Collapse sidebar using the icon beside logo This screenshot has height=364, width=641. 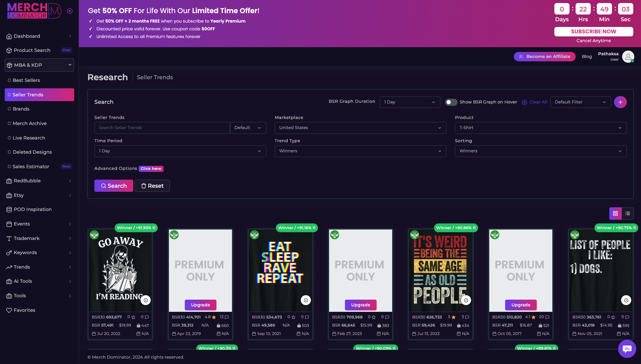click(70, 11)
